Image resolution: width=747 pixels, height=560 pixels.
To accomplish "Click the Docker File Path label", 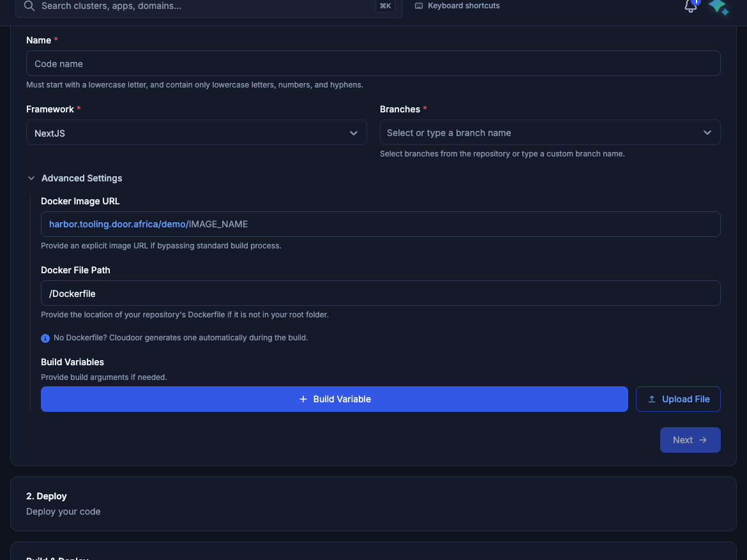I will coord(75,270).
